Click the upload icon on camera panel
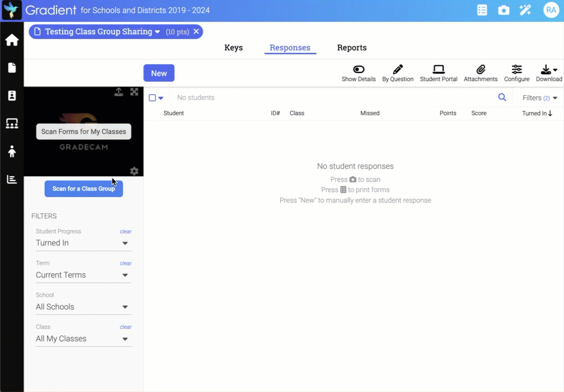The image size is (564, 392). coord(119,92)
